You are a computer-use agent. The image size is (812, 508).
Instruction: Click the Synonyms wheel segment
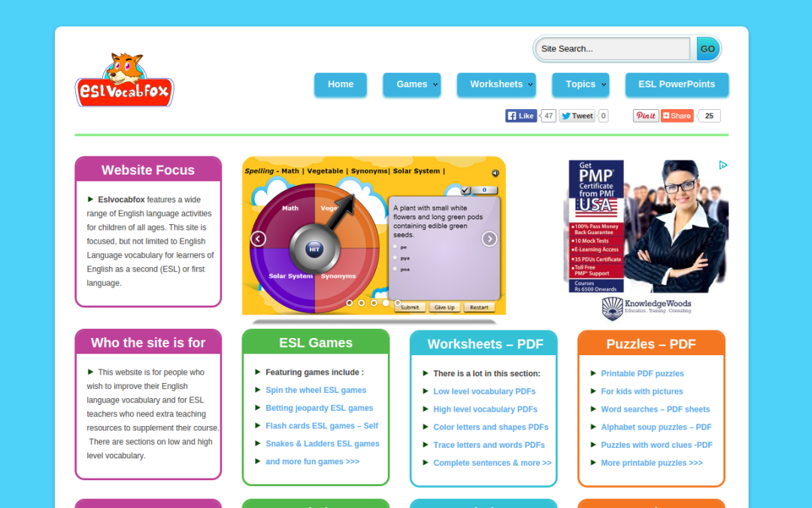click(338, 276)
